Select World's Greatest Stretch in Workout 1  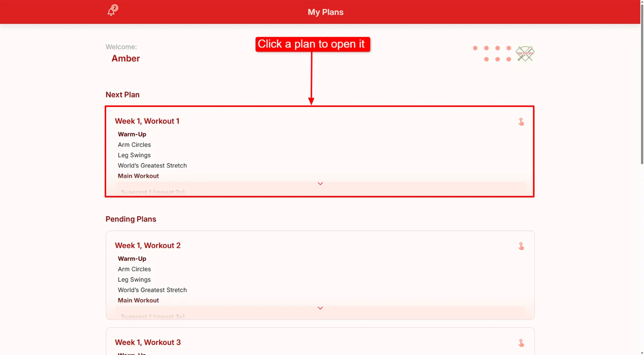152,165
